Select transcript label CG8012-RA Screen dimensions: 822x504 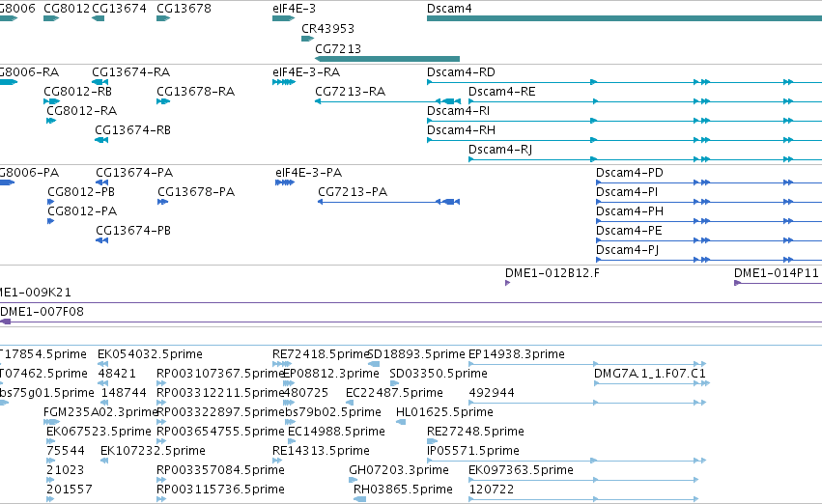(x=82, y=110)
